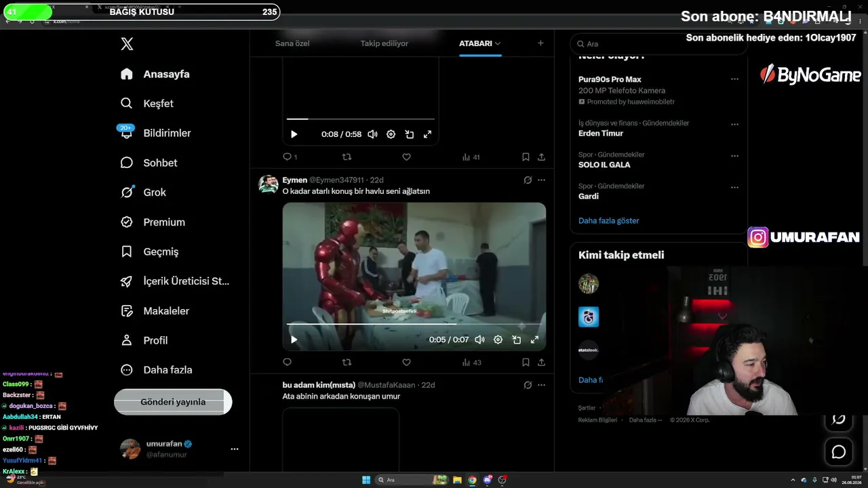Image resolution: width=868 pixels, height=488 pixels.
Task: Open settings gear on the 0:58 video
Action: point(391,134)
